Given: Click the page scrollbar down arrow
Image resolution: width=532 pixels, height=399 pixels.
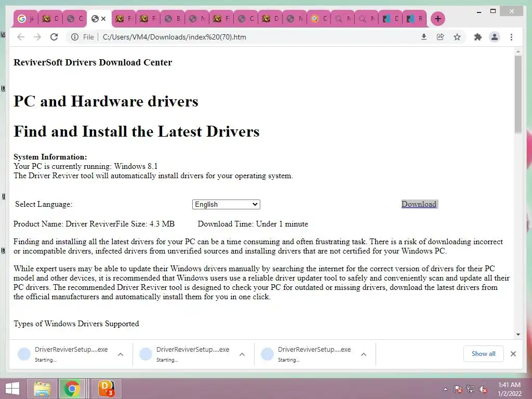Looking at the screenshot, I should point(518,335).
